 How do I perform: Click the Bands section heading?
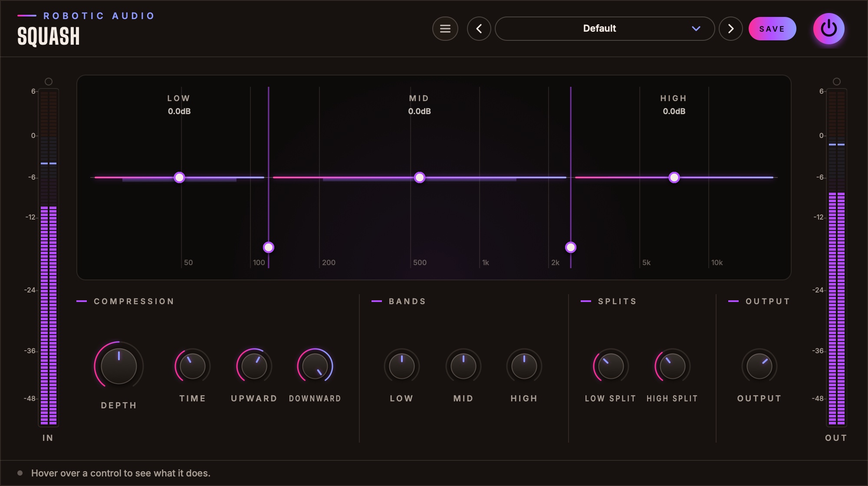tap(408, 301)
